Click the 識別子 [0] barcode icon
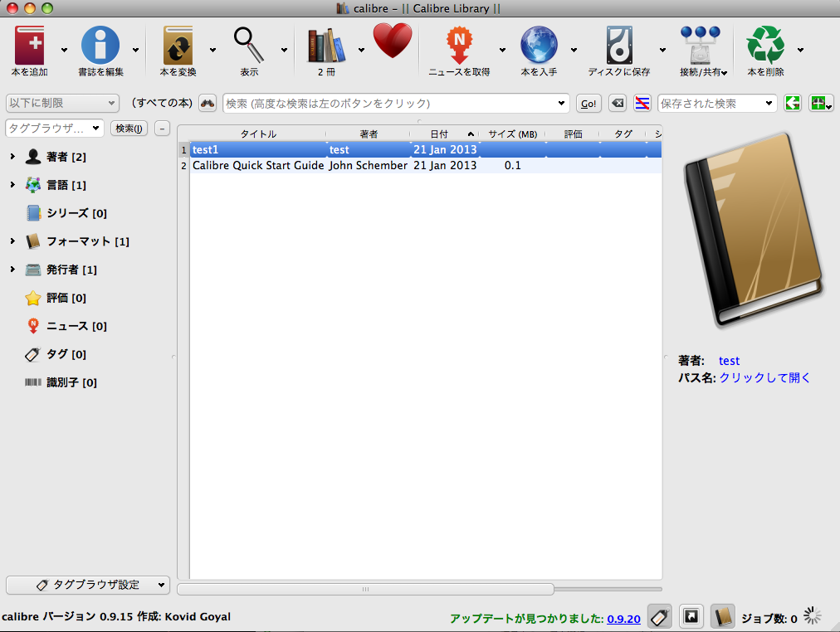This screenshot has height=632, width=840. (33, 382)
